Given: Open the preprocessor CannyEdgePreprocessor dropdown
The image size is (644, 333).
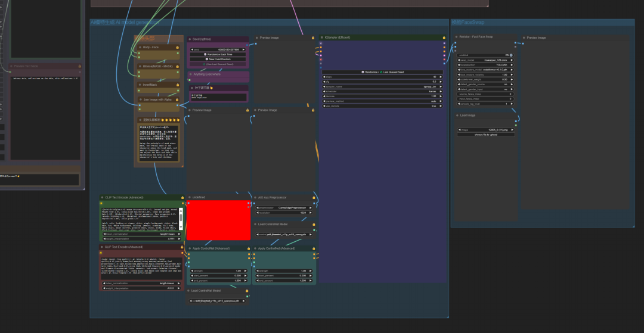Looking at the screenshot, I should tap(284, 208).
